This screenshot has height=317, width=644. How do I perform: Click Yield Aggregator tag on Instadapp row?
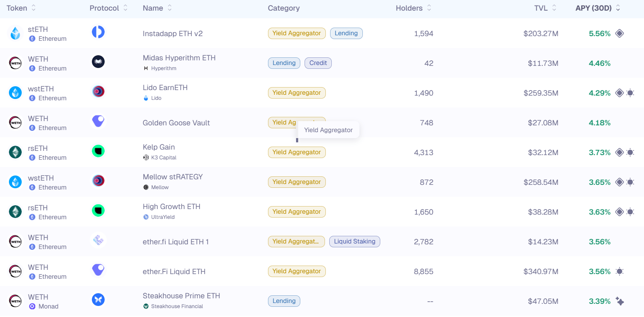pos(297,33)
